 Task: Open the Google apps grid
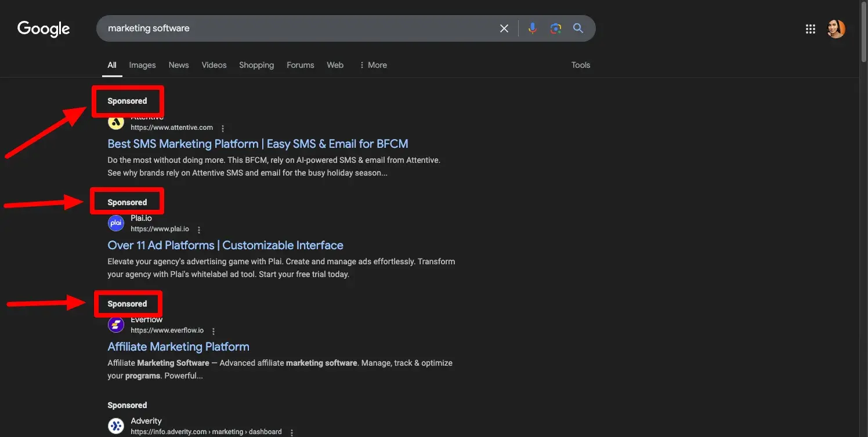coord(811,29)
